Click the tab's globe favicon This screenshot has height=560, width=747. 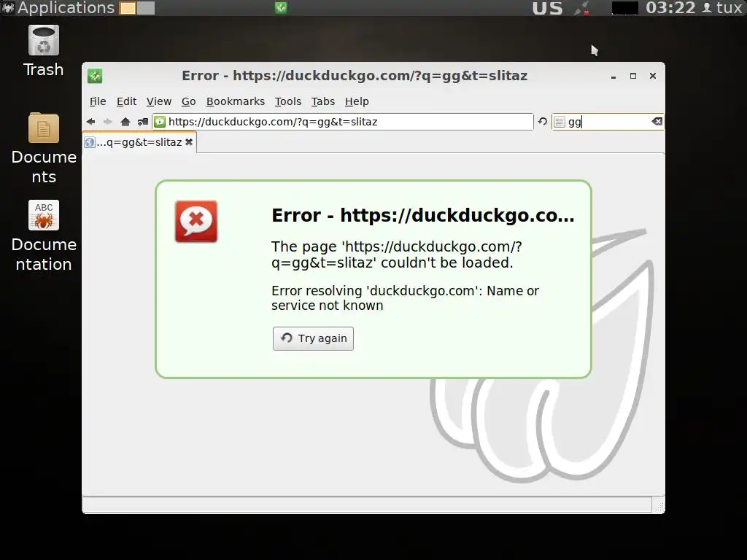pos(90,142)
